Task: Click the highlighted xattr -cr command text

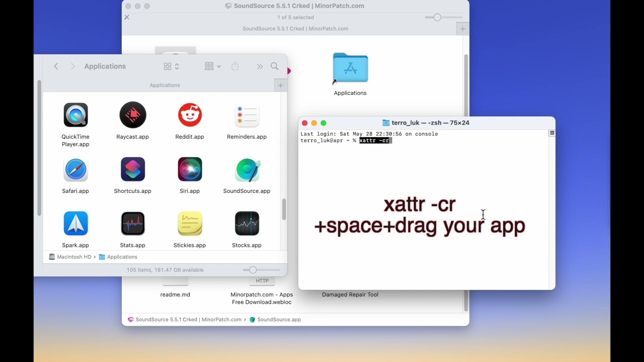Action: point(375,141)
